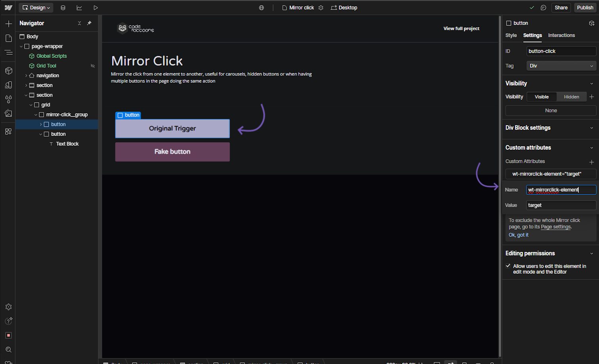
Task: Click the attribute Name input field
Action: (x=561, y=190)
